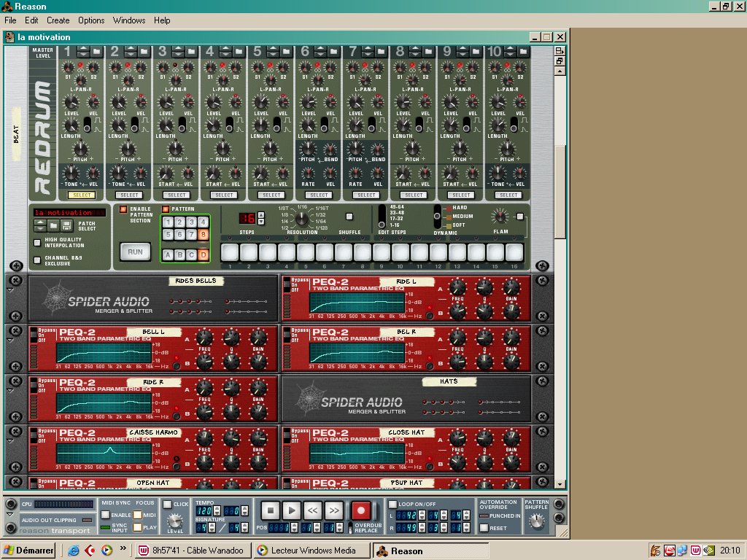
Task: Browse sample for drum channel 1
Action: click(x=97, y=52)
